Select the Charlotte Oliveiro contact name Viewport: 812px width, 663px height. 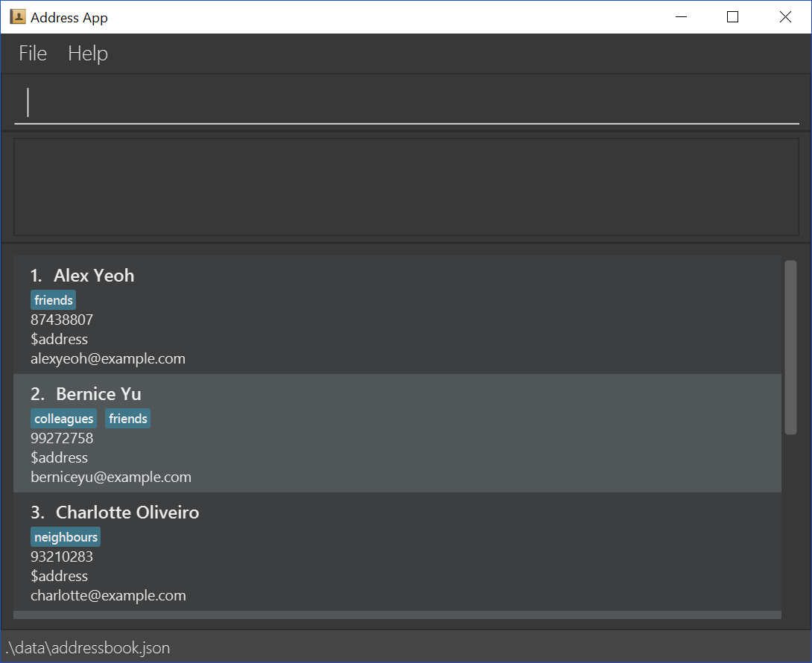click(x=127, y=513)
